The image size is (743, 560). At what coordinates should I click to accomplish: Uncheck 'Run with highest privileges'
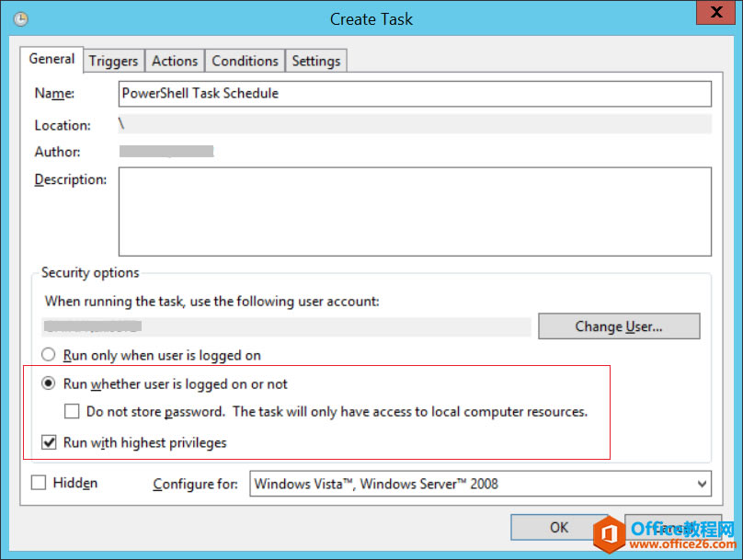tap(49, 442)
